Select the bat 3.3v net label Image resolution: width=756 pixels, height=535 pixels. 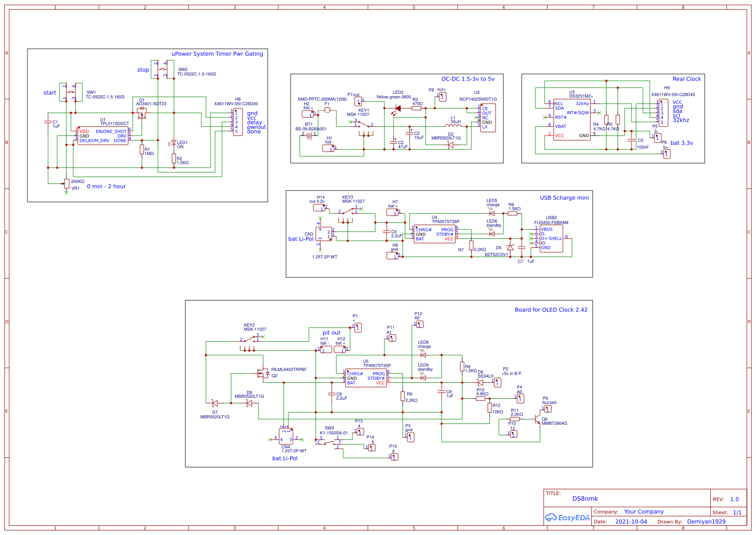pos(683,143)
